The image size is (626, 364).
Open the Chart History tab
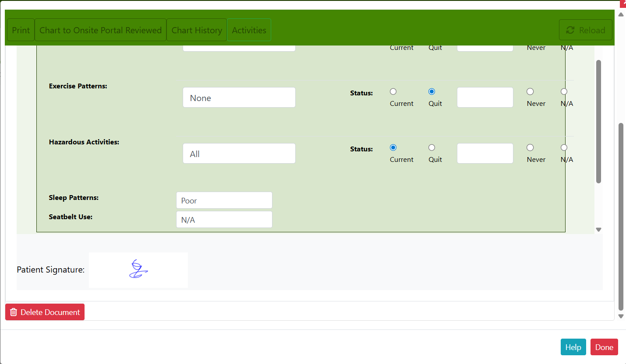tap(197, 30)
